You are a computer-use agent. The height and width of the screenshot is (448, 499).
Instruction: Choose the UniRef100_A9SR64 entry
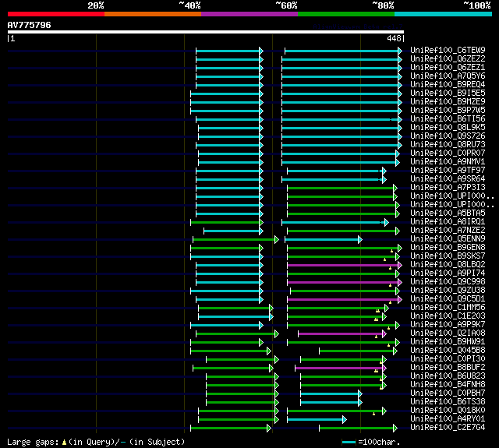[x=448, y=179]
